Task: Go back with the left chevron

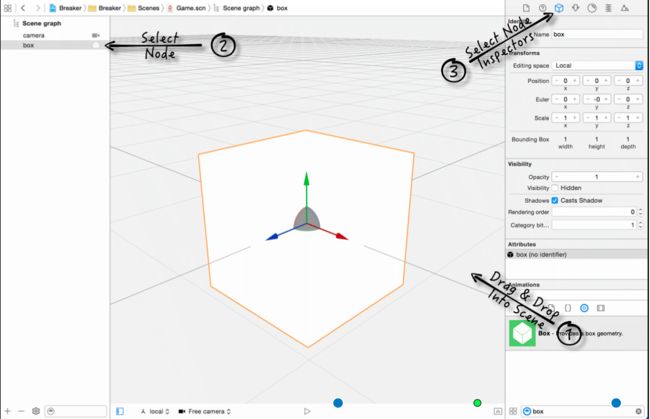Action: tap(23, 8)
